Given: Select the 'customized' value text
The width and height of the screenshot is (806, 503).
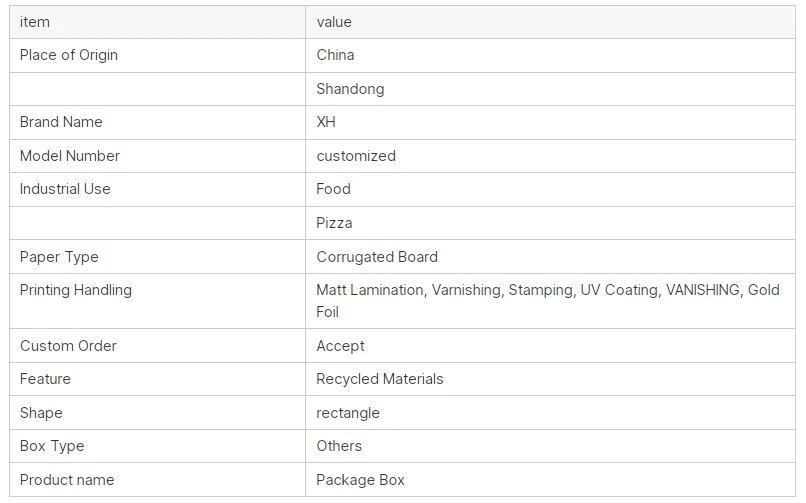Looking at the screenshot, I should coord(356,156).
